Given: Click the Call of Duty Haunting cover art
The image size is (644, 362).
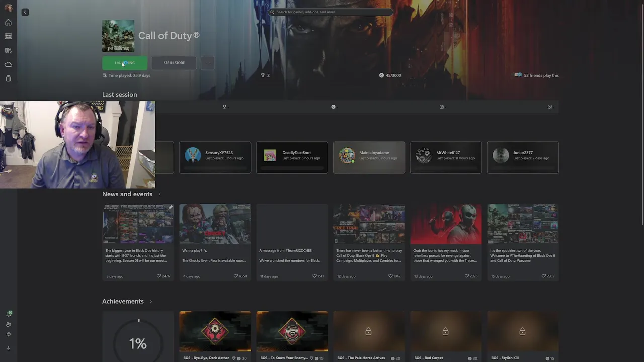Looking at the screenshot, I should 118,36.
